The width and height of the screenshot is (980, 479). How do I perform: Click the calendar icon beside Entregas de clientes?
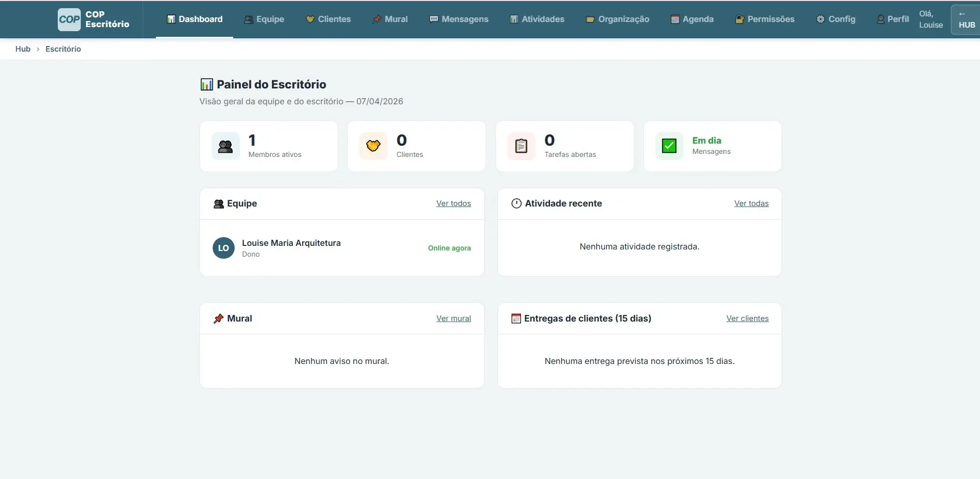516,318
